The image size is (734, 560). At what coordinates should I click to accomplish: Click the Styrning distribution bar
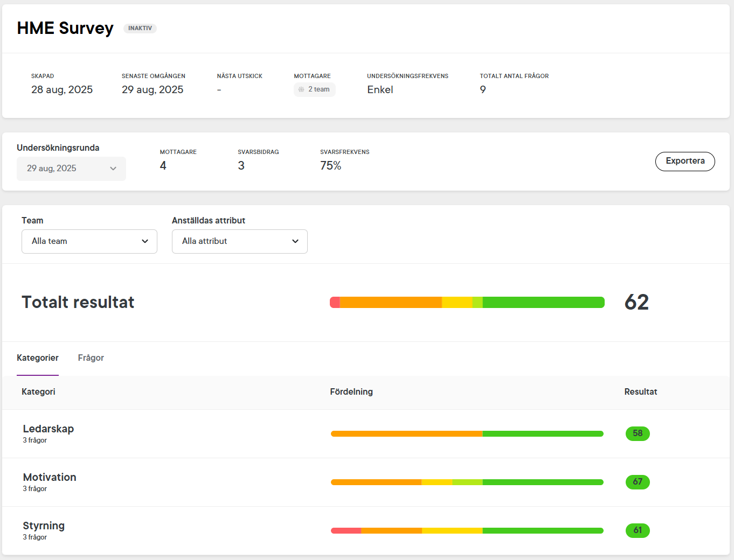[467, 530]
